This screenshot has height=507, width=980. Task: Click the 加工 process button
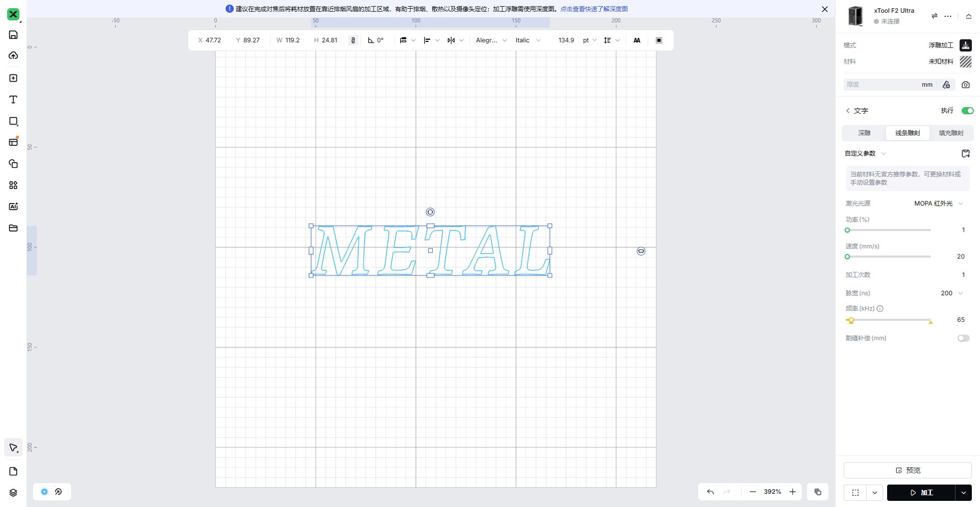point(921,493)
